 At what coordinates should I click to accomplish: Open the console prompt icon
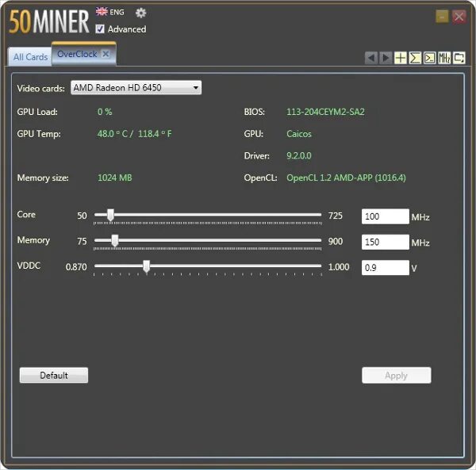(429, 58)
